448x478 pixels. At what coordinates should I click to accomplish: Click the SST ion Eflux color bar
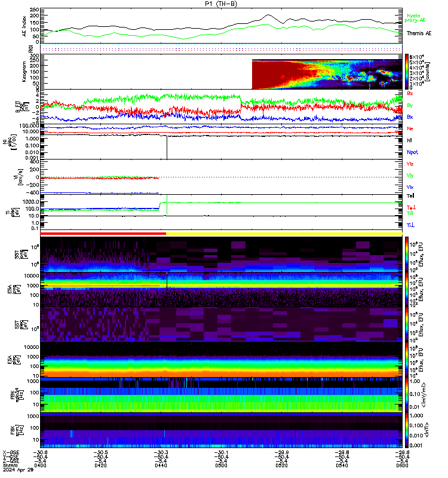(407, 255)
